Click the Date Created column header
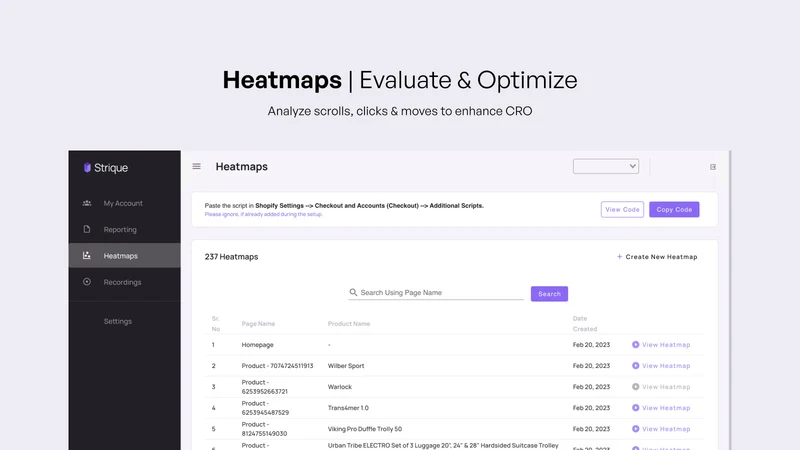 (x=585, y=323)
